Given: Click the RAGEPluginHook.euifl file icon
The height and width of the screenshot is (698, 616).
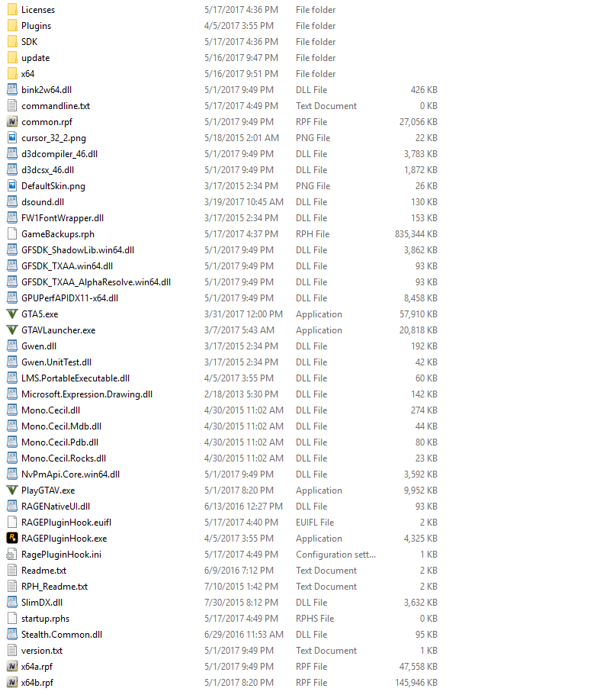Looking at the screenshot, I should coord(12,522).
